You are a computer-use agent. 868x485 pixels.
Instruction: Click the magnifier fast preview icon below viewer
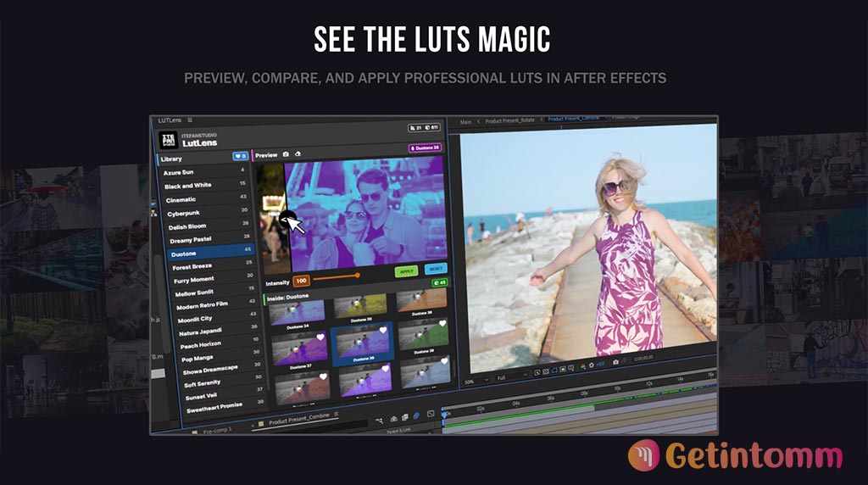[x=537, y=372]
